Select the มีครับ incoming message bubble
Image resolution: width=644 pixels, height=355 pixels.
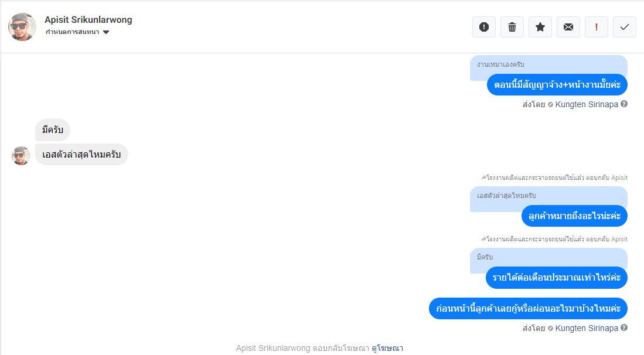coord(53,130)
